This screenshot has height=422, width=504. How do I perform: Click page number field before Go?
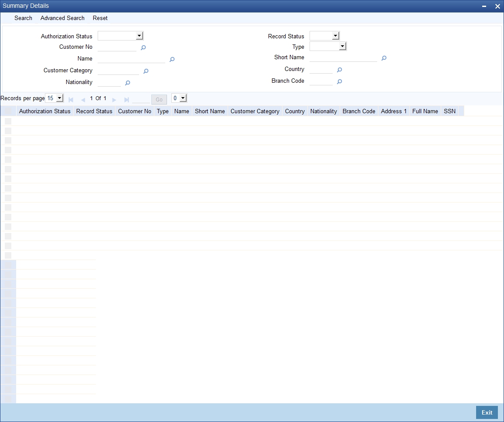(x=141, y=99)
